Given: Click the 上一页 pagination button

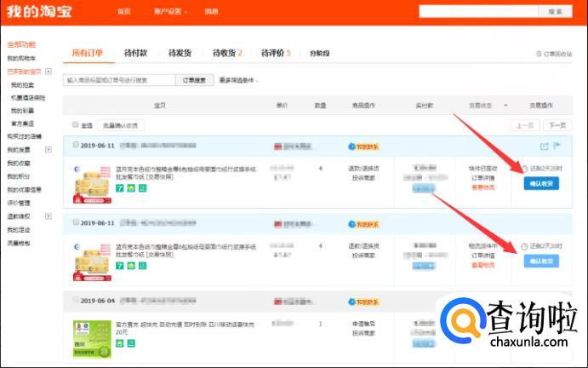Looking at the screenshot, I should [x=525, y=125].
